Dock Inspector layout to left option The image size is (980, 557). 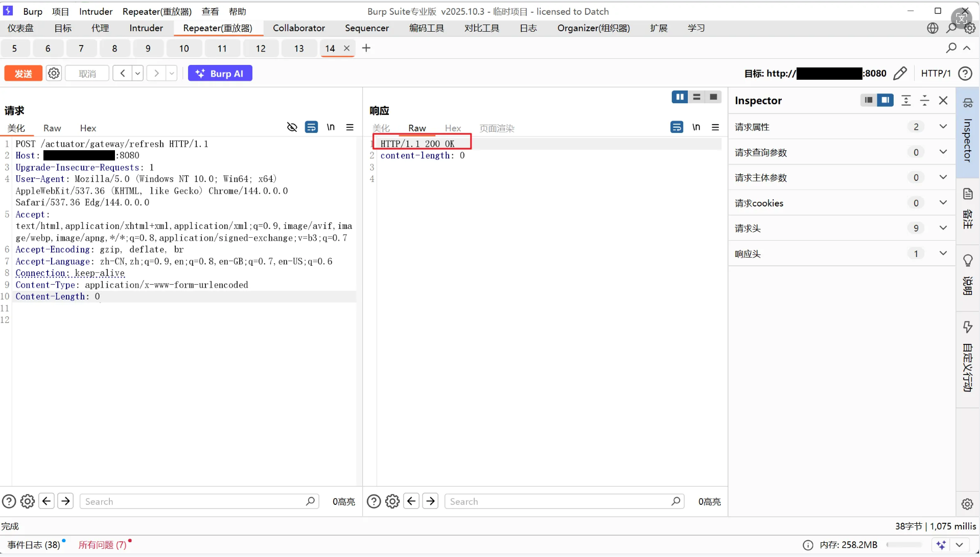868,100
